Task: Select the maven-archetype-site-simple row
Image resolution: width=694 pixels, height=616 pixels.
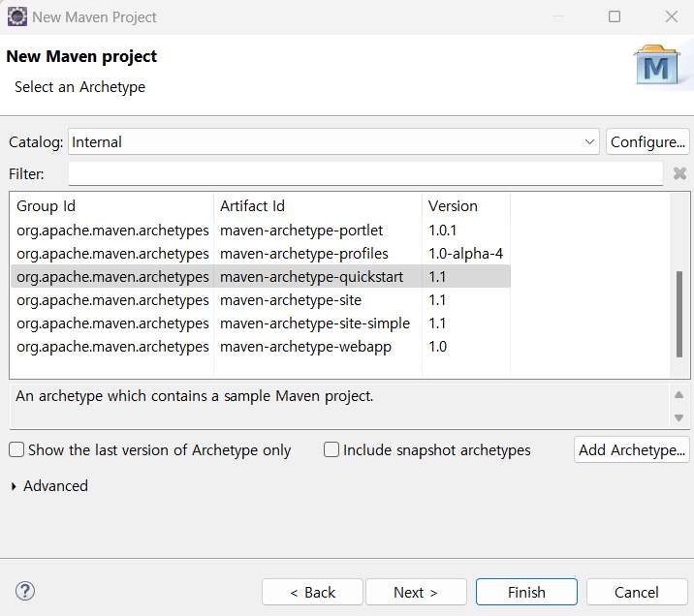Action: [261, 323]
